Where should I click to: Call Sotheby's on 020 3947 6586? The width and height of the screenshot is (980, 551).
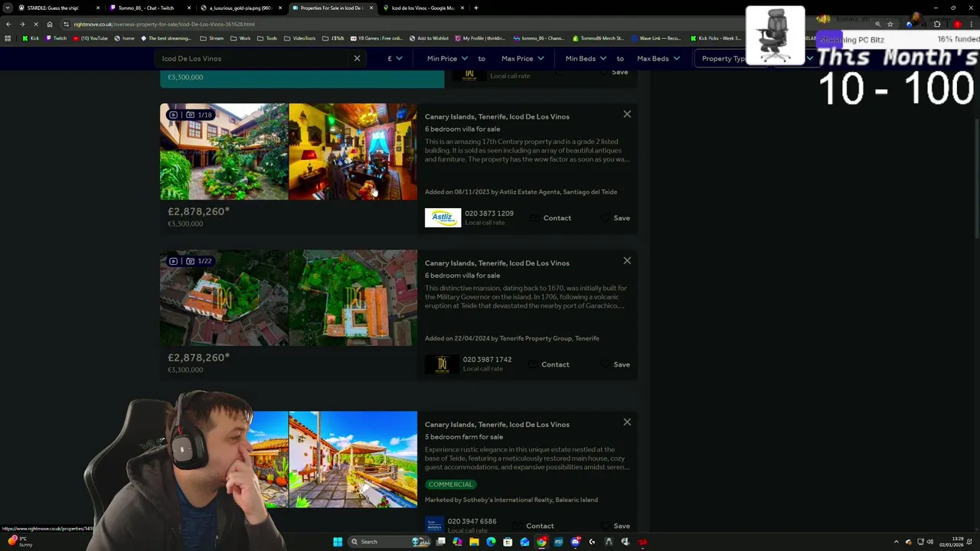472,521
